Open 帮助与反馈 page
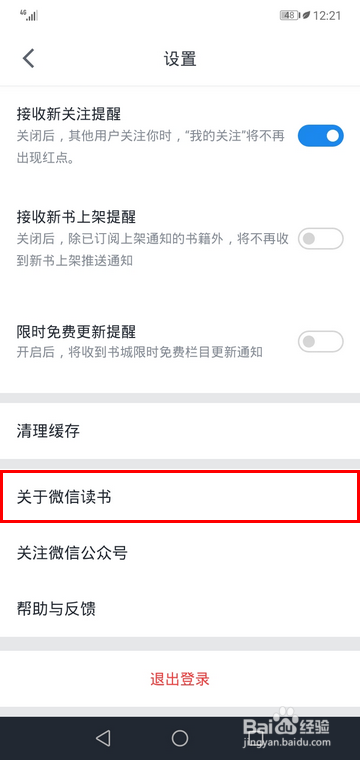Screen dimensions: 360x760 coord(180,609)
